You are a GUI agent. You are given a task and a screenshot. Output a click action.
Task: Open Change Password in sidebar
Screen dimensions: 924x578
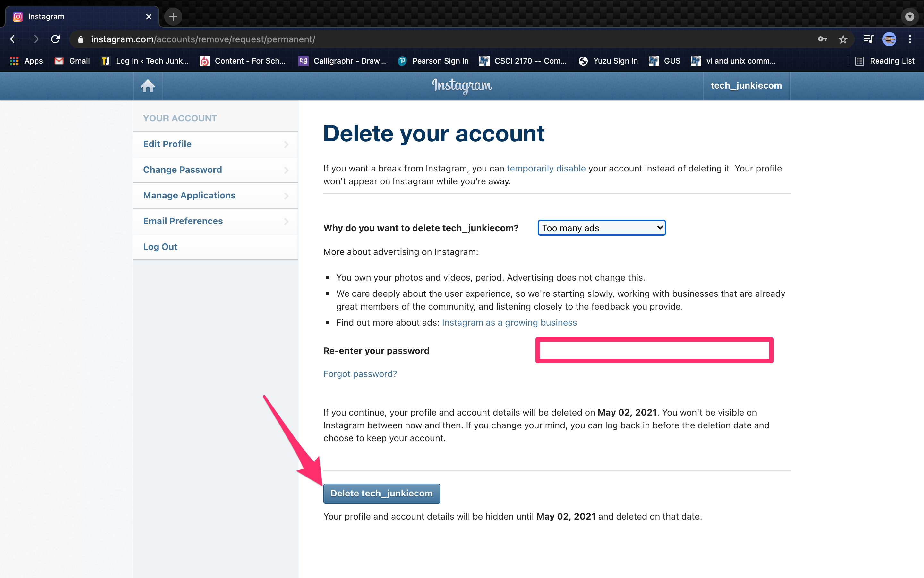[x=215, y=170]
